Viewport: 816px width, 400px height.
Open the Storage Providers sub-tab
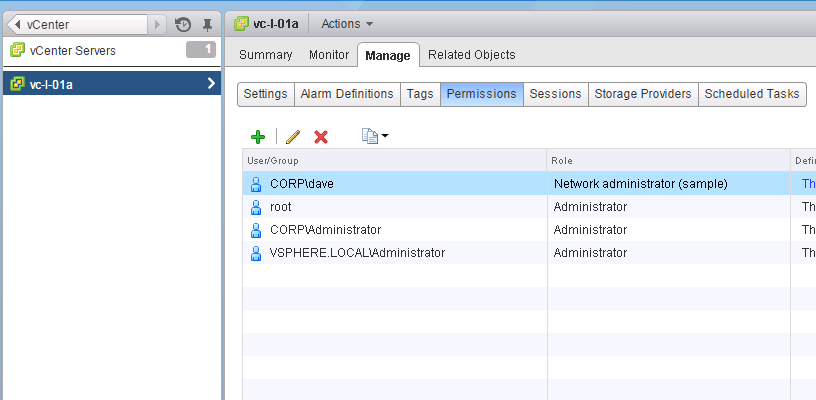(x=642, y=94)
